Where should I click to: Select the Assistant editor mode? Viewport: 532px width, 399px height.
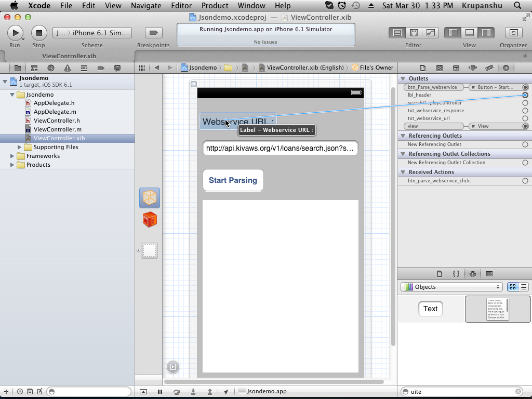coord(414,33)
